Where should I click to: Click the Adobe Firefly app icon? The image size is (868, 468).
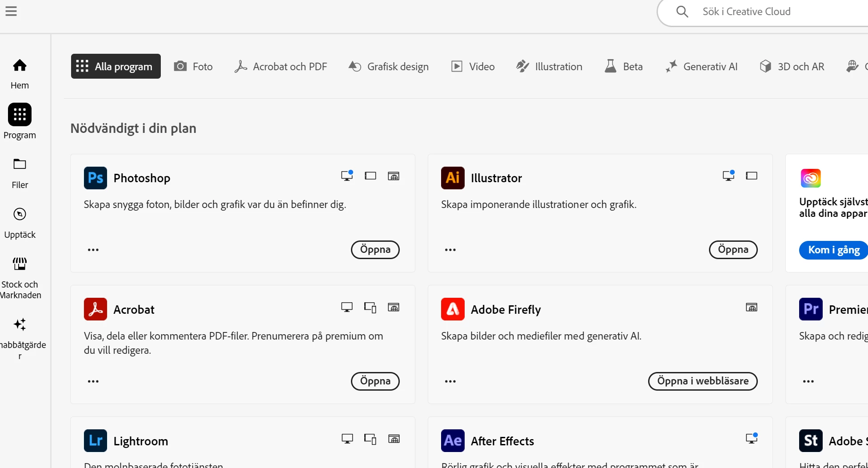(x=453, y=309)
